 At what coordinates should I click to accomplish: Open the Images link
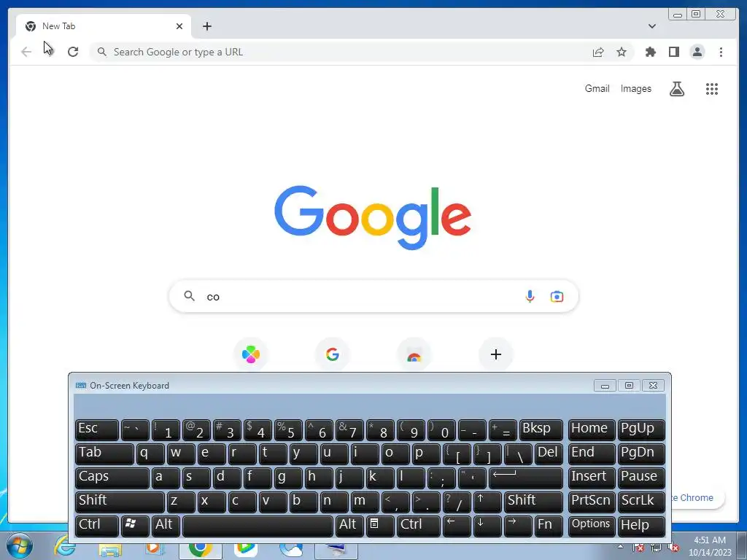[x=635, y=88]
